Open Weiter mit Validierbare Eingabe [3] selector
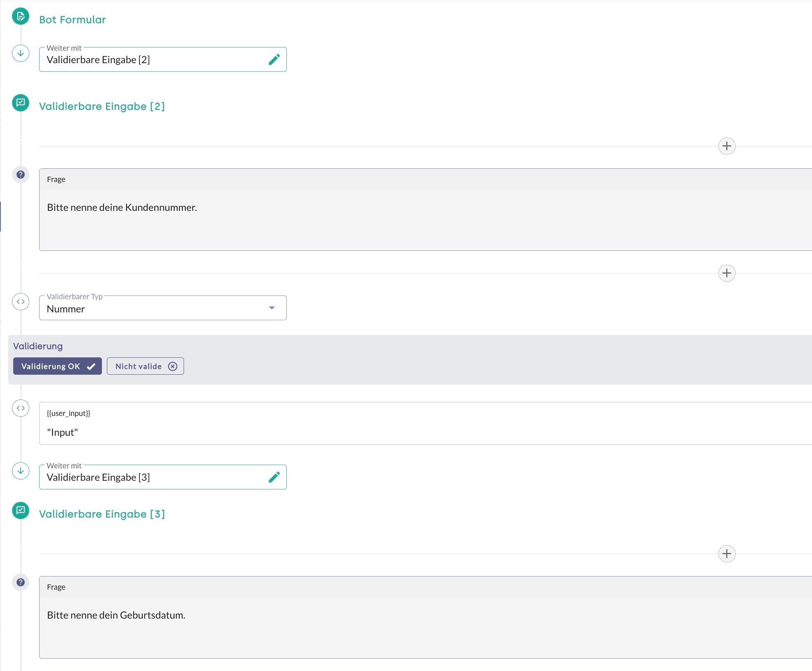Screen dimensions: 812x671 [x=153, y=477]
